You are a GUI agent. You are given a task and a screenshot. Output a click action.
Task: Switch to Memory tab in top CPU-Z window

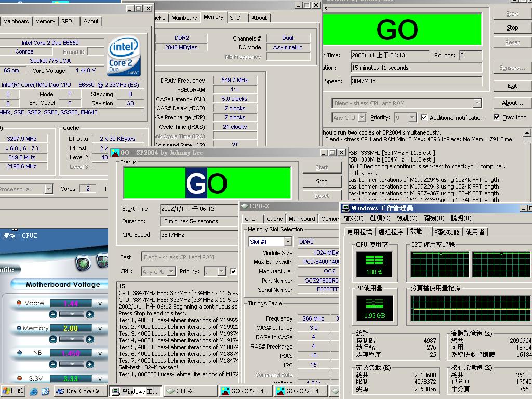(x=214, y=17)
